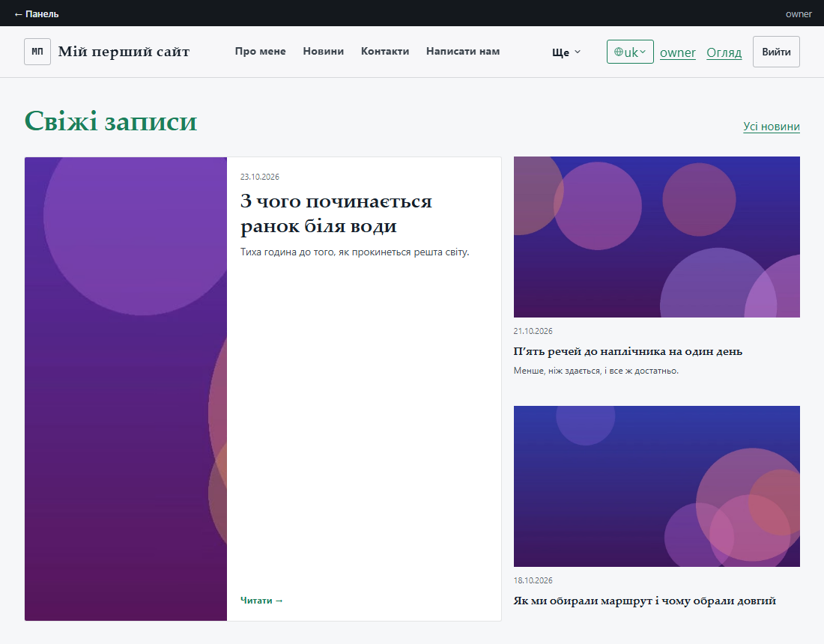Go back via ← Панель link
Viewport: 824px width, 644px height.
[36, 14]
